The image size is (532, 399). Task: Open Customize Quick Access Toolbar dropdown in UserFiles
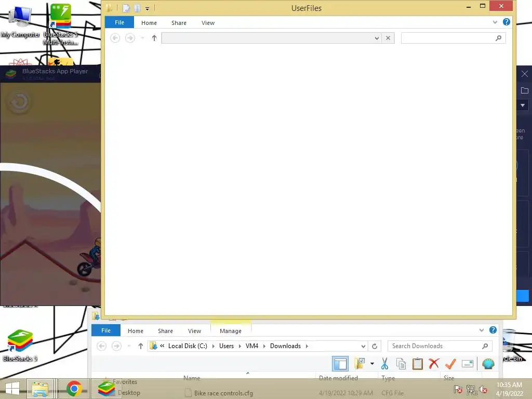point(147,8)
